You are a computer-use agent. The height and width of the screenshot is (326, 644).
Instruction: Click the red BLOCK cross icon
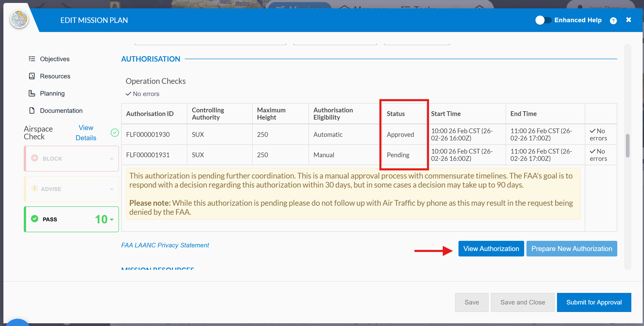pos(34,158)
